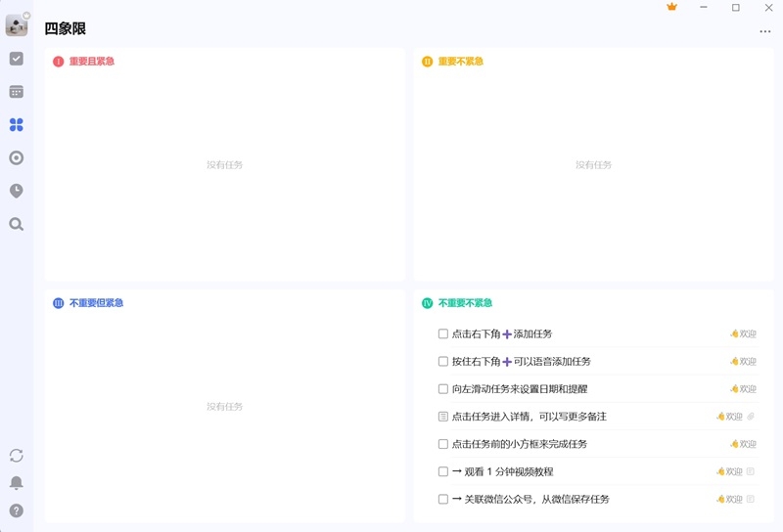Click the premium crown icon

click(672, 7)
